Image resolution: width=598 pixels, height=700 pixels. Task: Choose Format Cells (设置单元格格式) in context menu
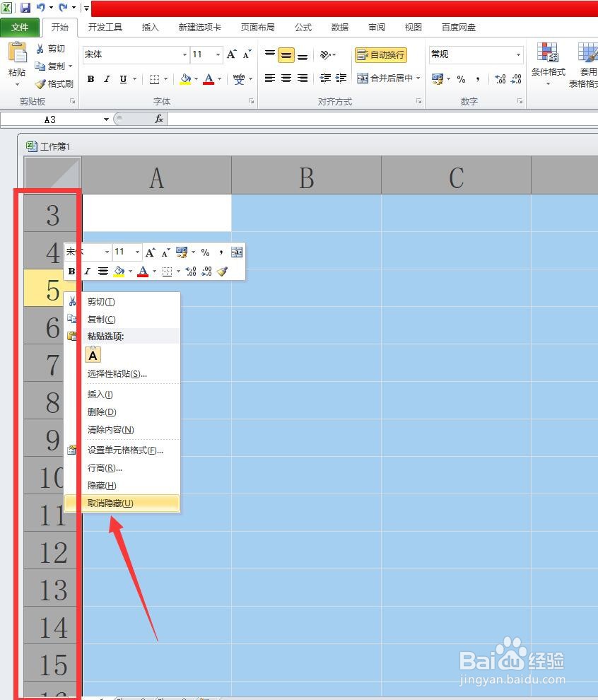click(x=122, y=450)
